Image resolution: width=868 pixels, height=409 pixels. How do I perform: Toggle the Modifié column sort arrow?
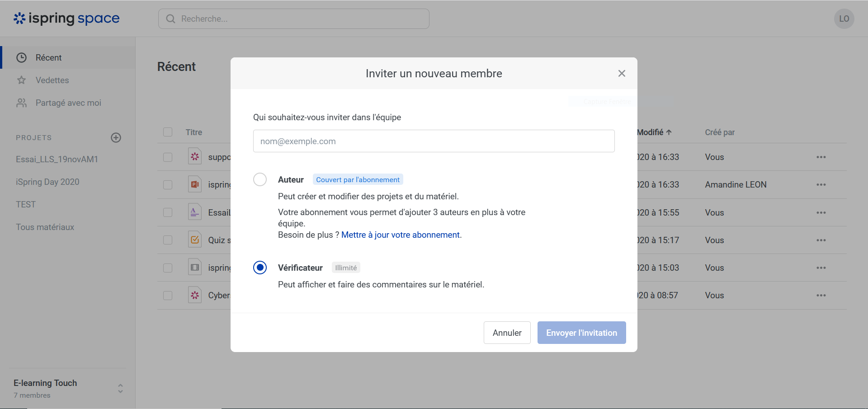pos(669,132)
